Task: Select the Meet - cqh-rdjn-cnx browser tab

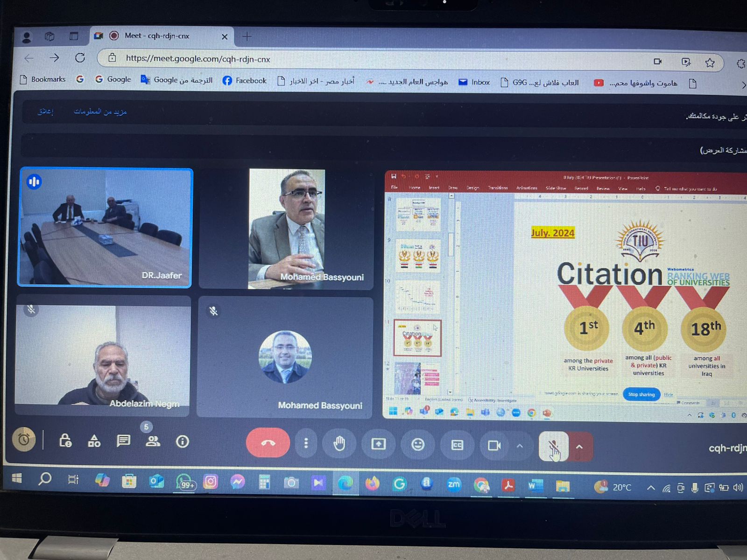Action: coord(157,36)
